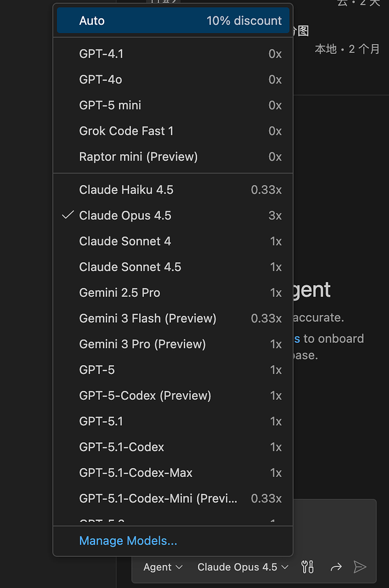This screenshot has height=588, width=389.
Task: Select Gemini 2.5 Pro
Action: click(x=173, y=292)
